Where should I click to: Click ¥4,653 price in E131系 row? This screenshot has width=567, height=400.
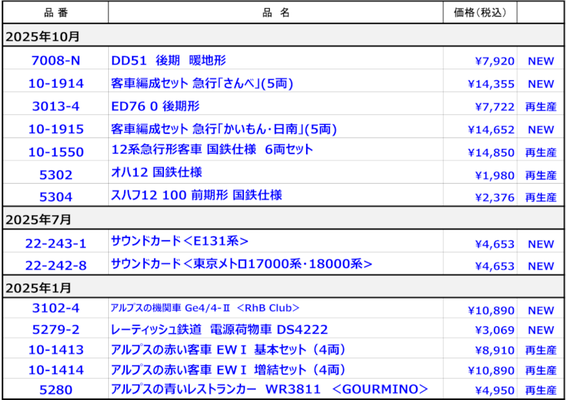point(494,244)
